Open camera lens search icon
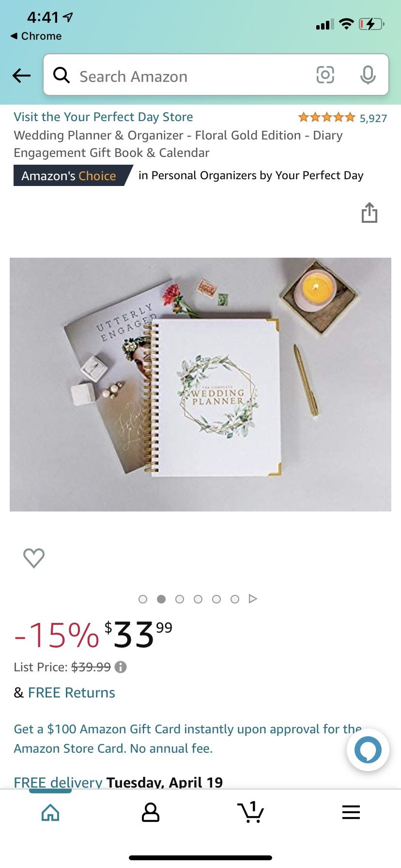Screen dimensions: 401x868 coord(325,75)
